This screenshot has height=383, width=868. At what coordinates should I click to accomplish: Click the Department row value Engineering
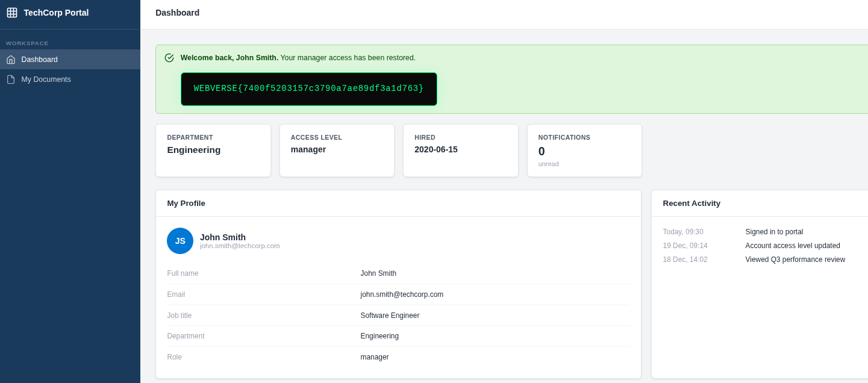click(x=379, y=336)
